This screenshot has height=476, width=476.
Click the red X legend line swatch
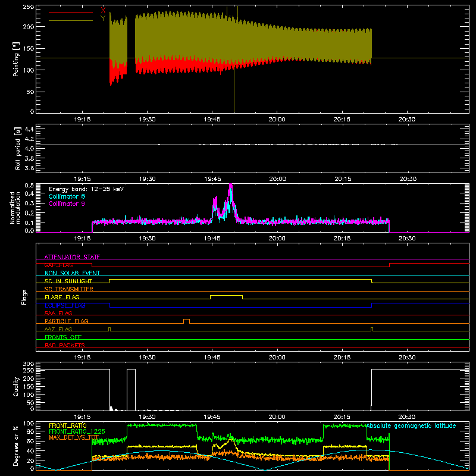(71, 12)
